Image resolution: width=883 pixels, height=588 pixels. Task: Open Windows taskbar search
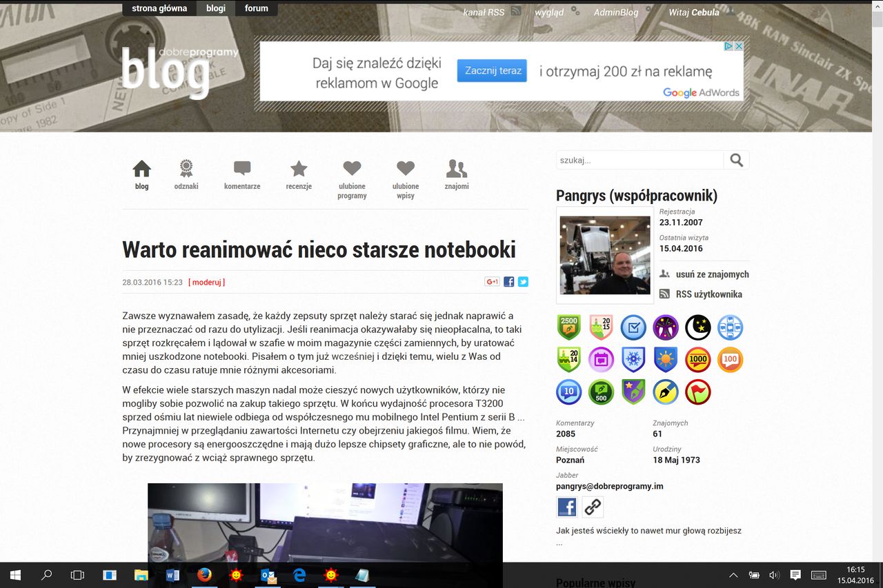46,575
